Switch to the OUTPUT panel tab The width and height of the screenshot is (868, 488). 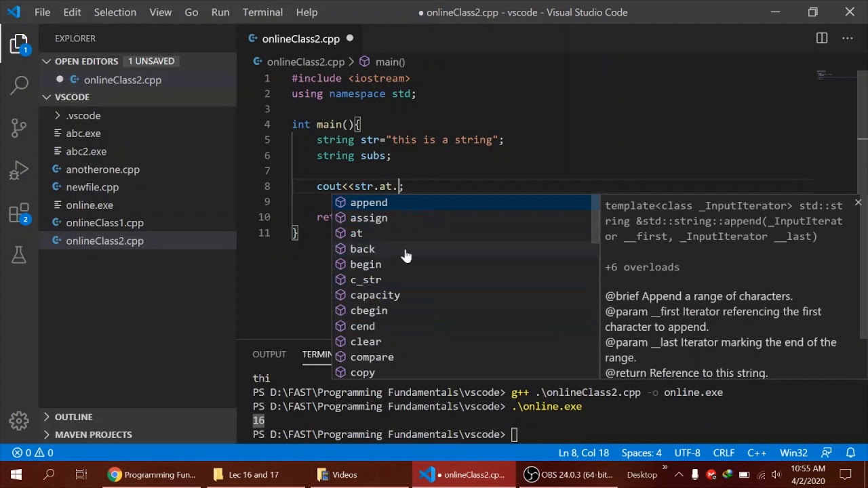[269, 354]
